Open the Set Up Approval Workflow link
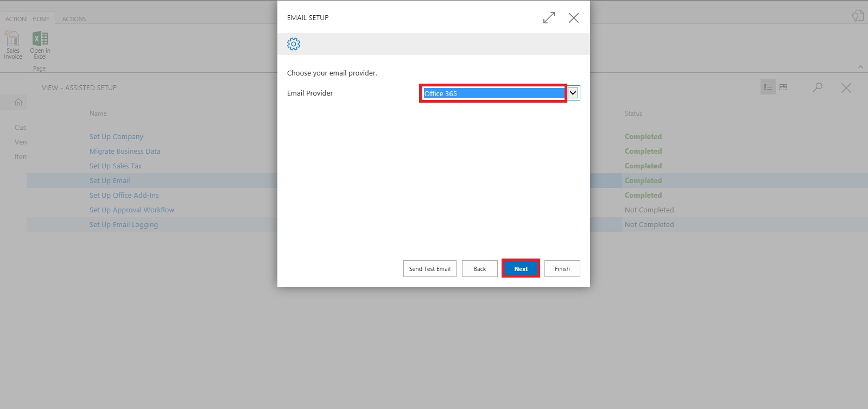 pos(132,210)
